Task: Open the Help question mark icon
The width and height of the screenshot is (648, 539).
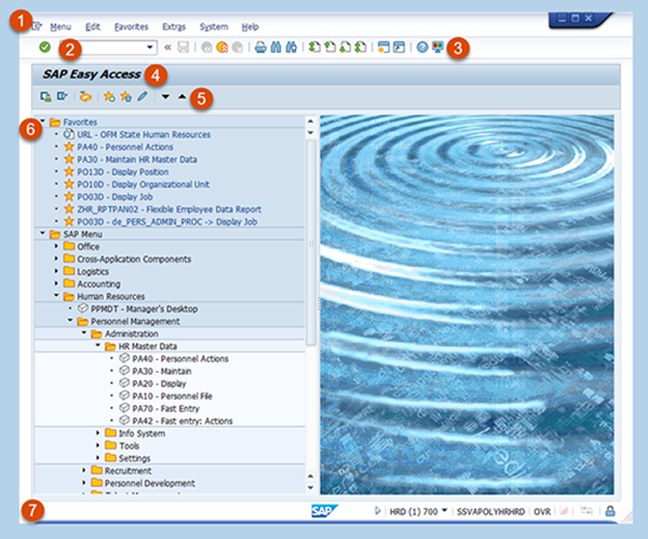Action: pos(422,47)
